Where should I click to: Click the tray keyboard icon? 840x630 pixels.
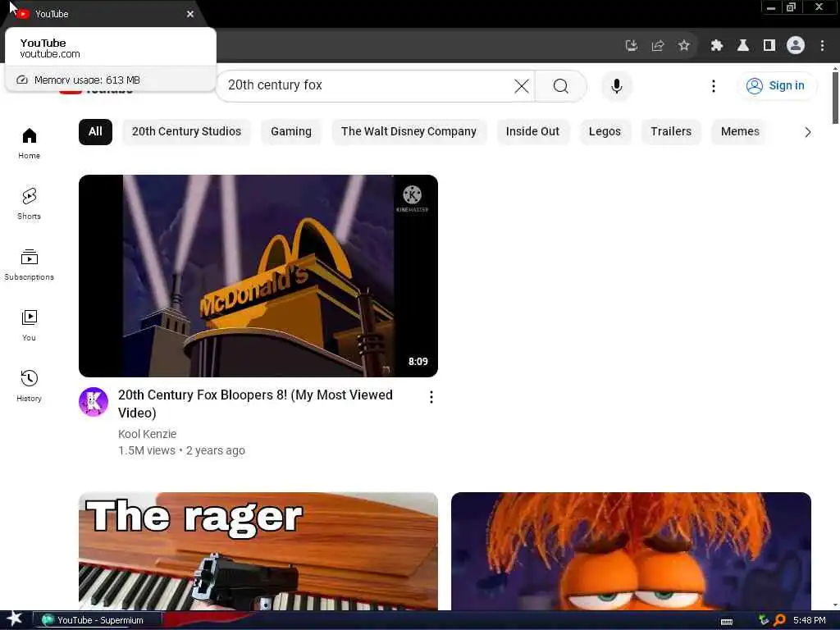click(x=727, y=622)
